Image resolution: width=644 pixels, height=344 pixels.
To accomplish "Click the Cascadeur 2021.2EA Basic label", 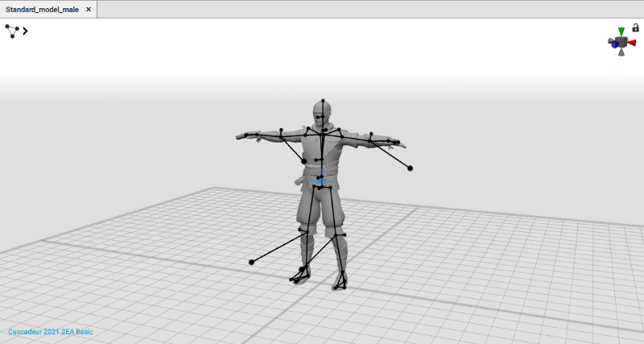I will [51, 332].
